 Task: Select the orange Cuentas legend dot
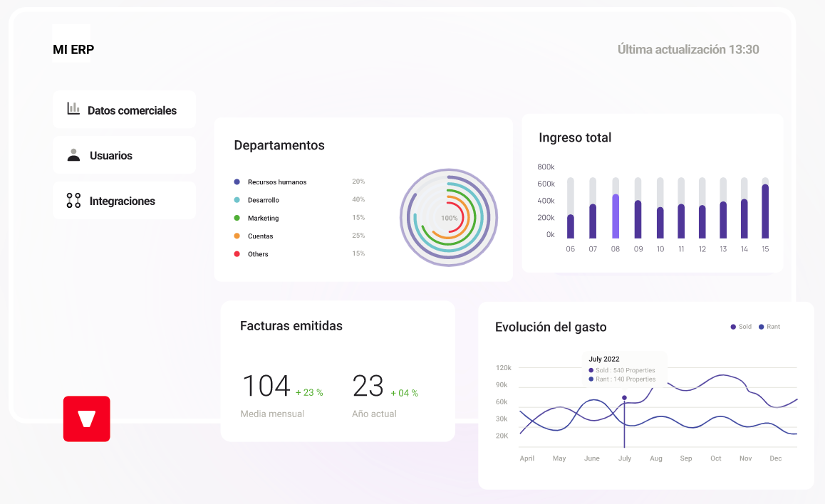click(x=237, y=236)
